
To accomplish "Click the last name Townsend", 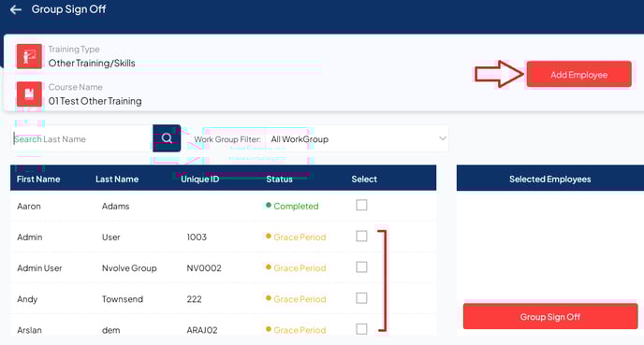I will click(123, 299).
